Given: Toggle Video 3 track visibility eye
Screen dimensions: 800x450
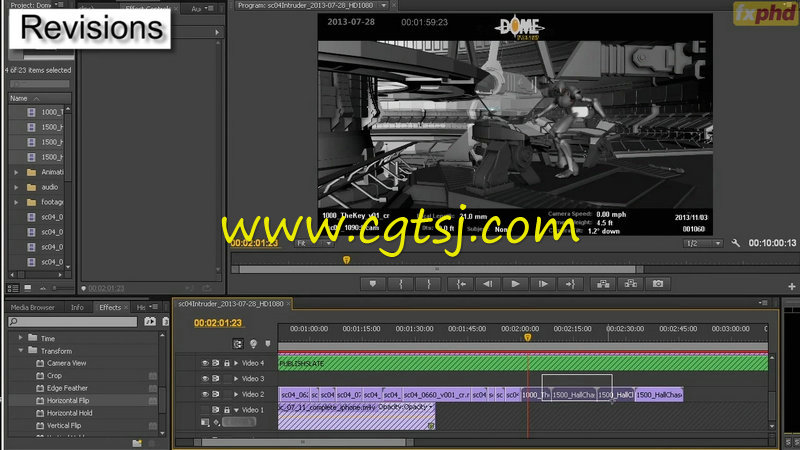Looking at the screenshot, I should tap(205, 379).
